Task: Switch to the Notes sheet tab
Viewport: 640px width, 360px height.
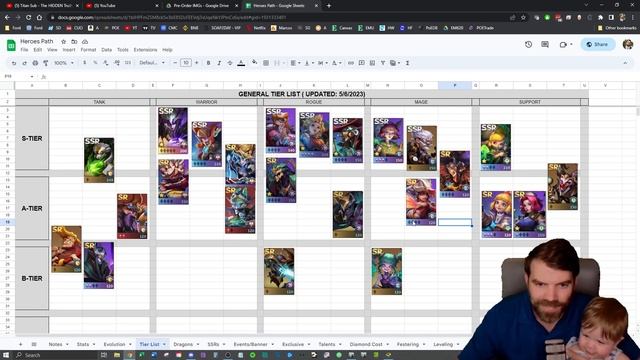Action: pyautogui.click(x=56, y=344)
